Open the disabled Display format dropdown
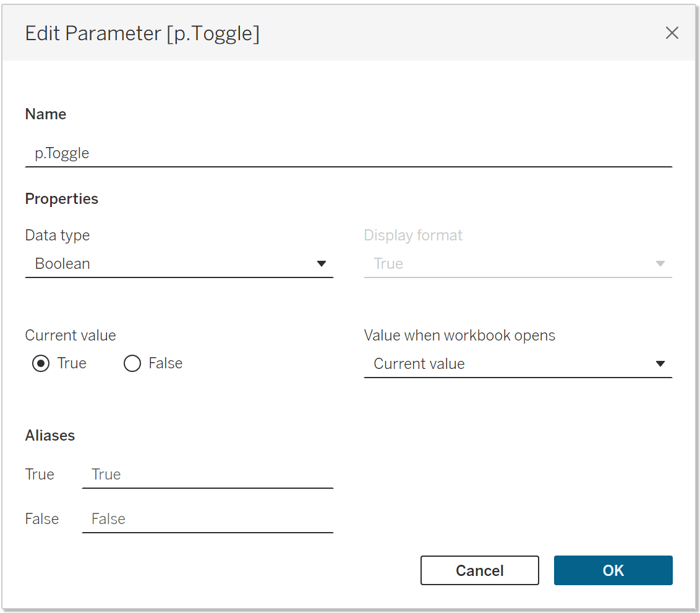The height and width of the screenshot is (613, 700). coord(518,264)
